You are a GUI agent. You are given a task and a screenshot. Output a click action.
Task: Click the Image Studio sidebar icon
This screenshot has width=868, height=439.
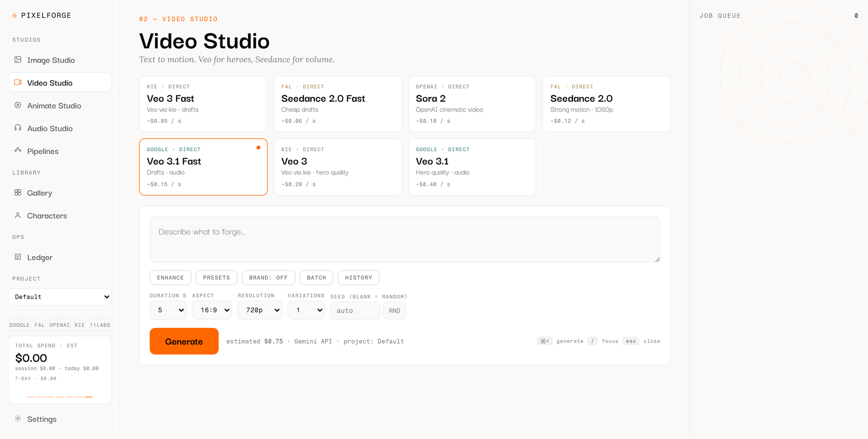(18, 60)
